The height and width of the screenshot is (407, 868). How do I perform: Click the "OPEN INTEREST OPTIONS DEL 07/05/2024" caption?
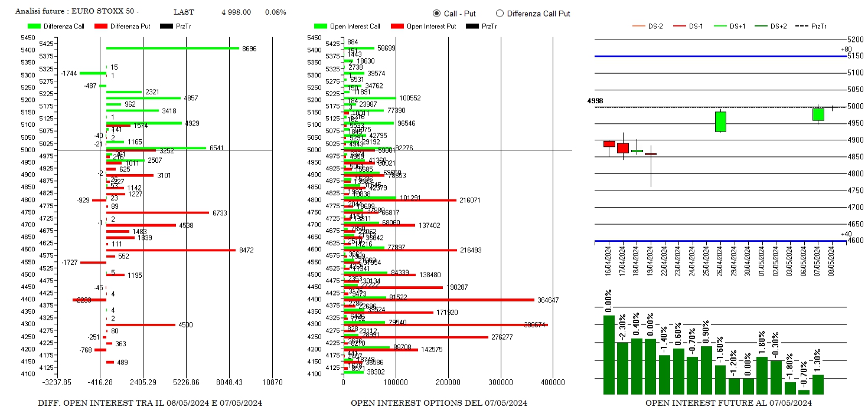(x=439, y=402)
